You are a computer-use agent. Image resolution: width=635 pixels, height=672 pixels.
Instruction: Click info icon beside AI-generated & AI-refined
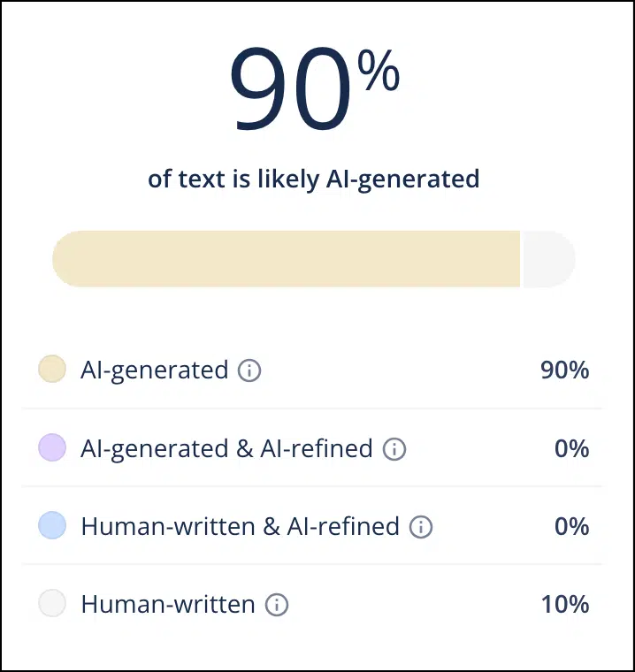[394, 449]
